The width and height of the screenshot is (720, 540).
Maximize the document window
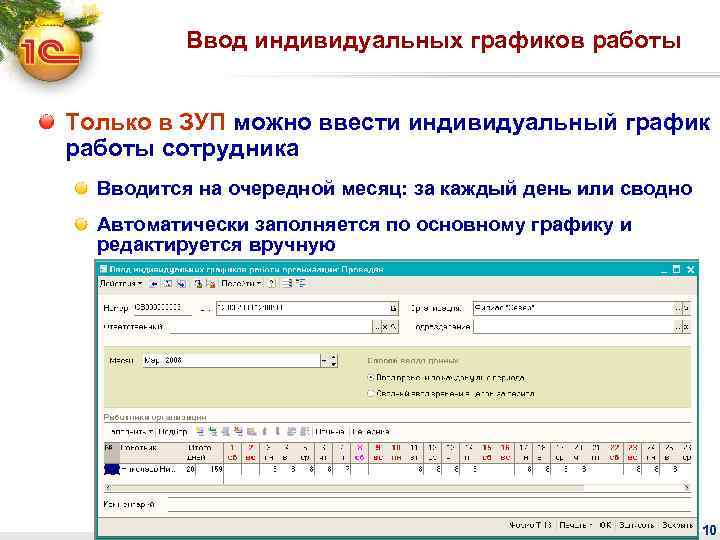click(676, 270)
